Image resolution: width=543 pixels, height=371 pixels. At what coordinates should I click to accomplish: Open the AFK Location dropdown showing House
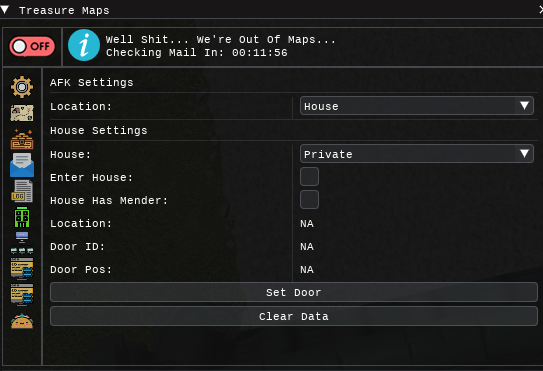coord(417,106)
